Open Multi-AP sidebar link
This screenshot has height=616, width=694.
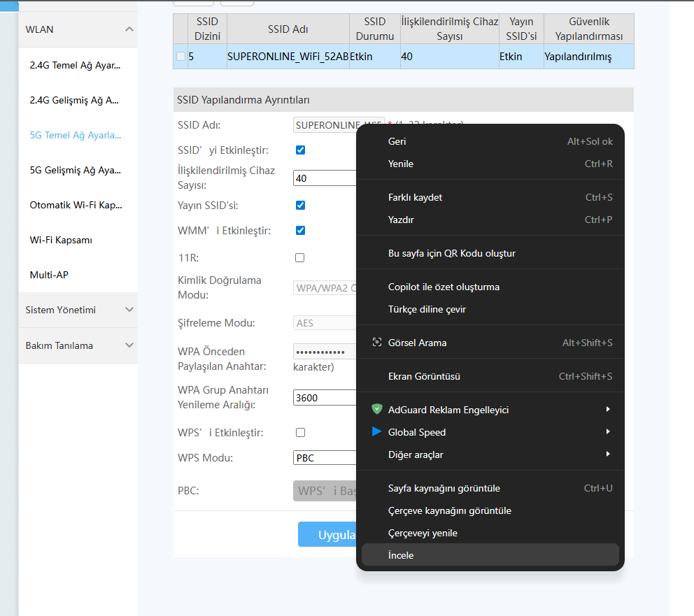(49, 275)
